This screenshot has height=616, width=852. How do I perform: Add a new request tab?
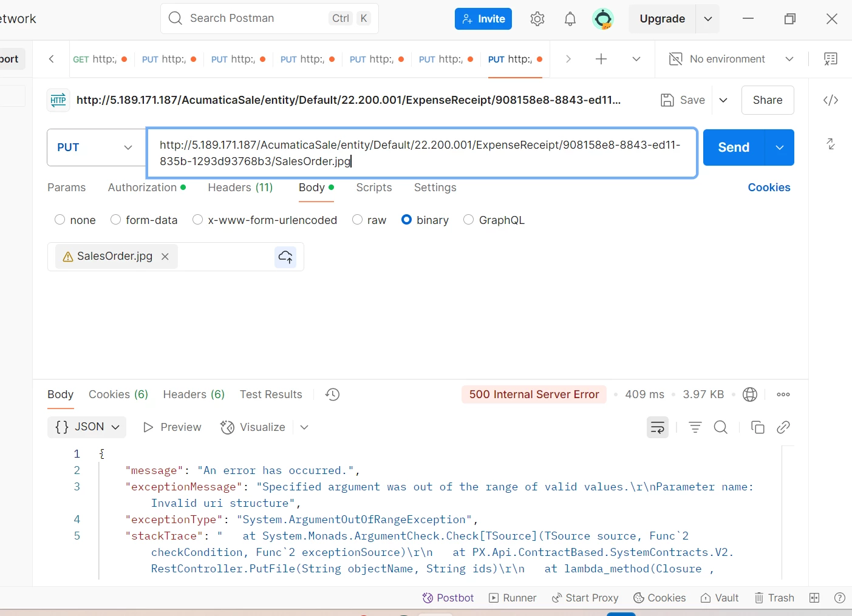(x=601, y=59)
